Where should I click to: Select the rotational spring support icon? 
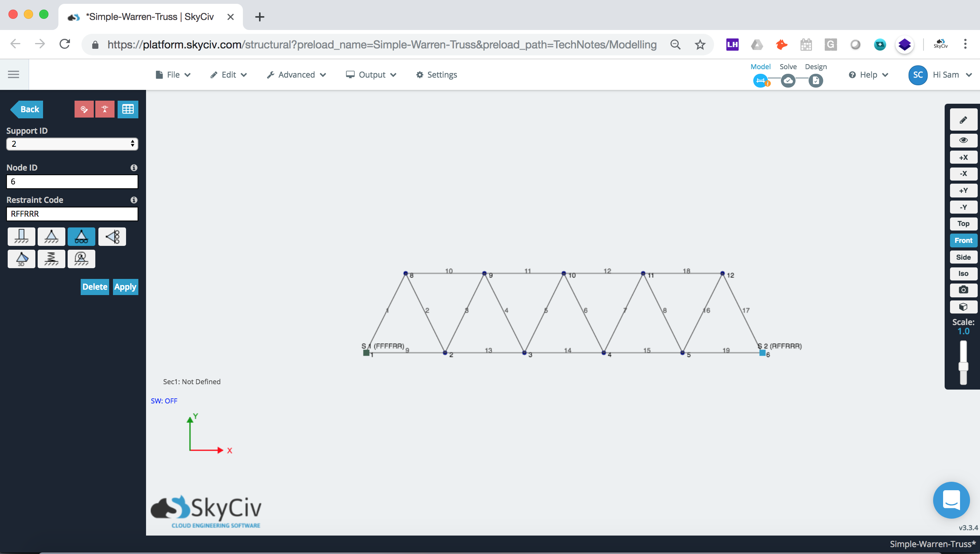(x=81, y=259)
